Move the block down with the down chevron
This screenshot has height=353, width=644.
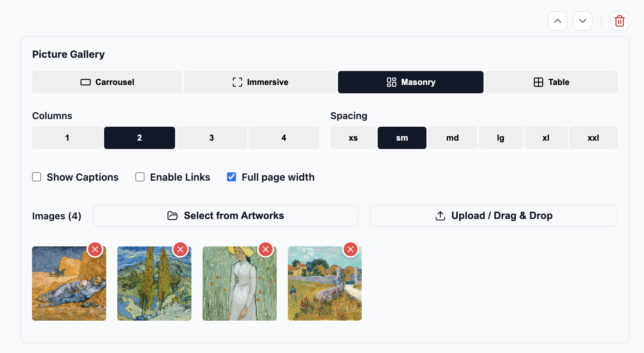click(582, 21)
